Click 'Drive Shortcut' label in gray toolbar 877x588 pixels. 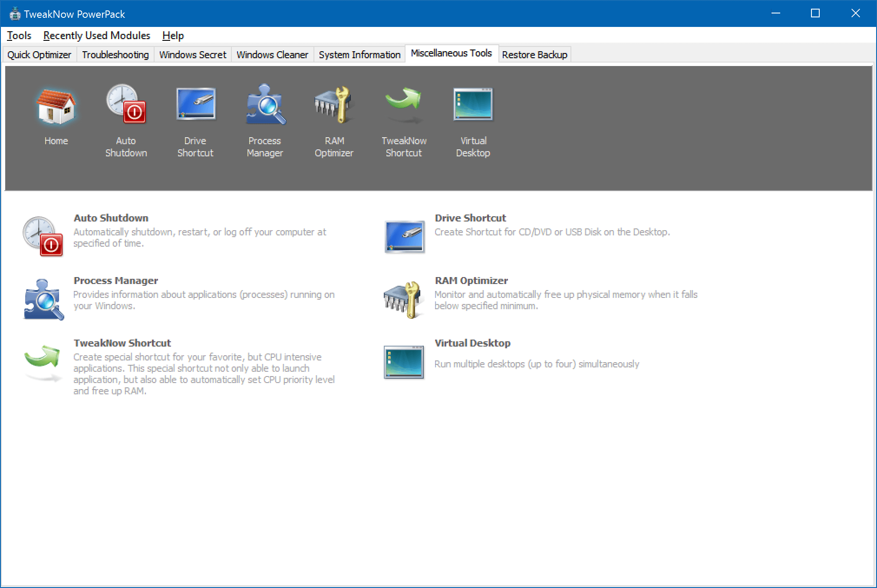click(x=195, y=147)
